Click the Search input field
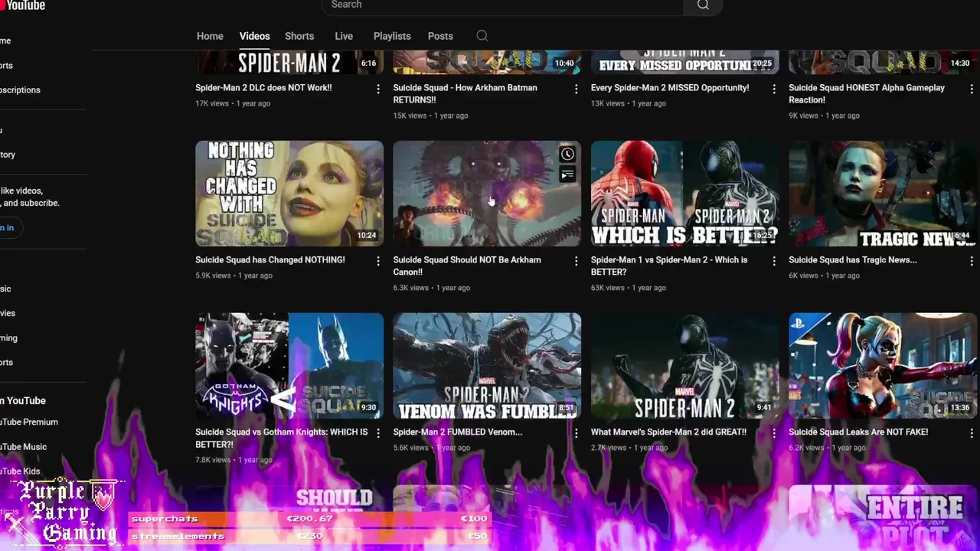Screen dimensions: 980x551 pyautogui.click(x=502, y=5)
